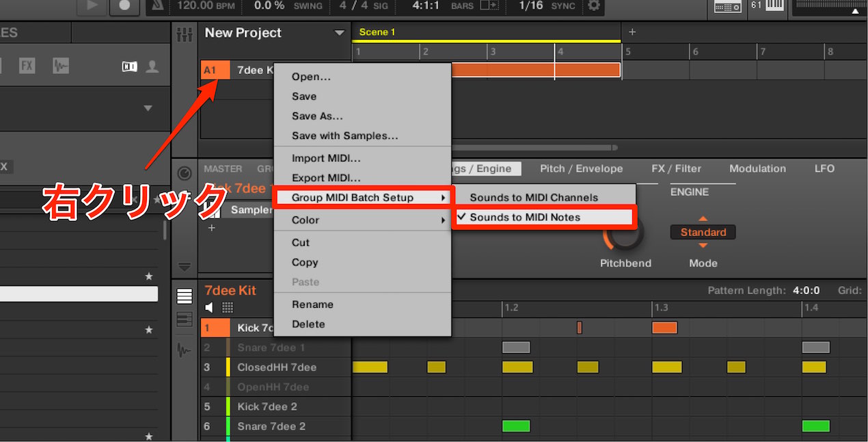Collapse the control area down-arrow icon
Viewport: 868px width, 442px height.
coord(185,267)
